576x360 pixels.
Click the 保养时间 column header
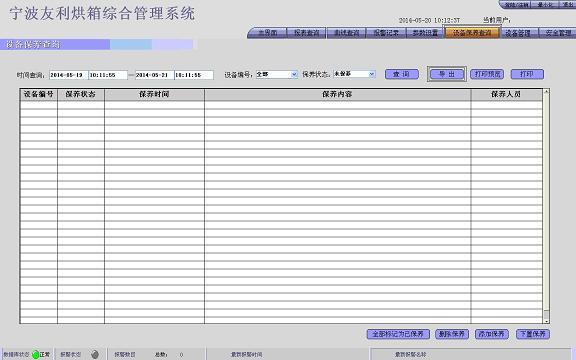coord(154,94)
